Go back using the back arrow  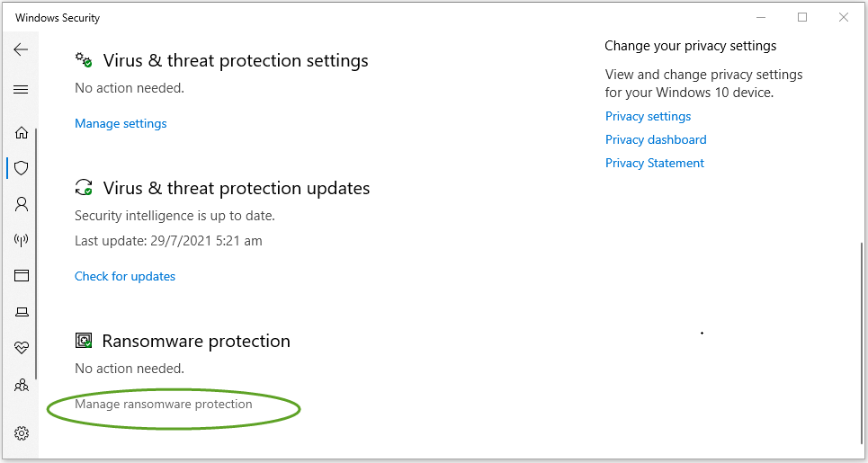(21, 49)
